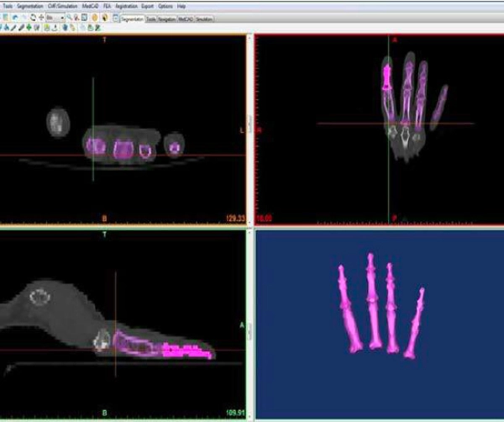
Task: Click the yellow round icon in top toolbar
Action: point(93,17)
